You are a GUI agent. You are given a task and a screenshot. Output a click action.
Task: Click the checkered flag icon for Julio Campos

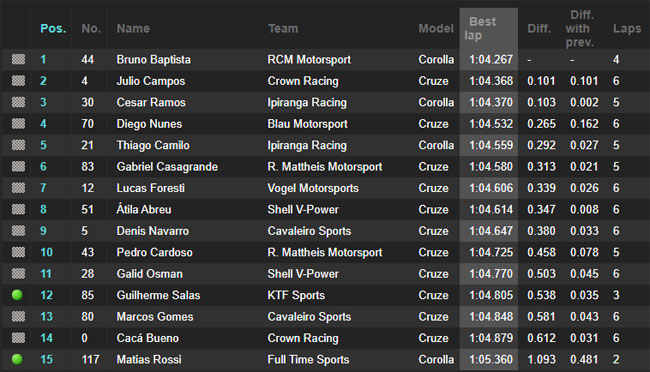coord(18,81)
